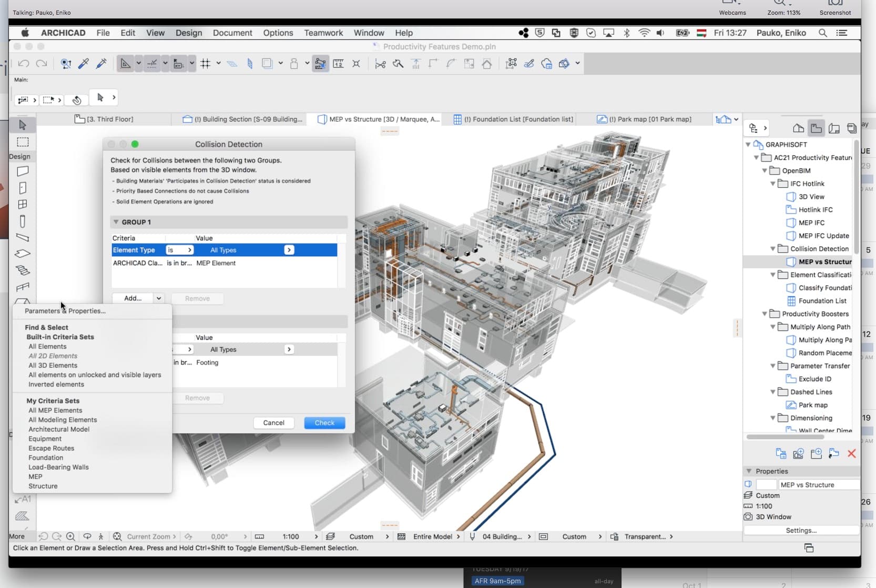Collapse the OpenBIM folder

point(765,170)
